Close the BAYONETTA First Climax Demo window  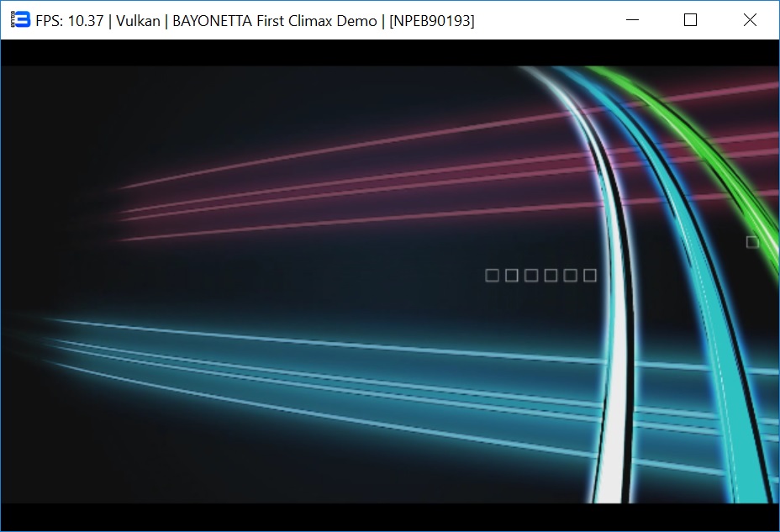(750, 20)
